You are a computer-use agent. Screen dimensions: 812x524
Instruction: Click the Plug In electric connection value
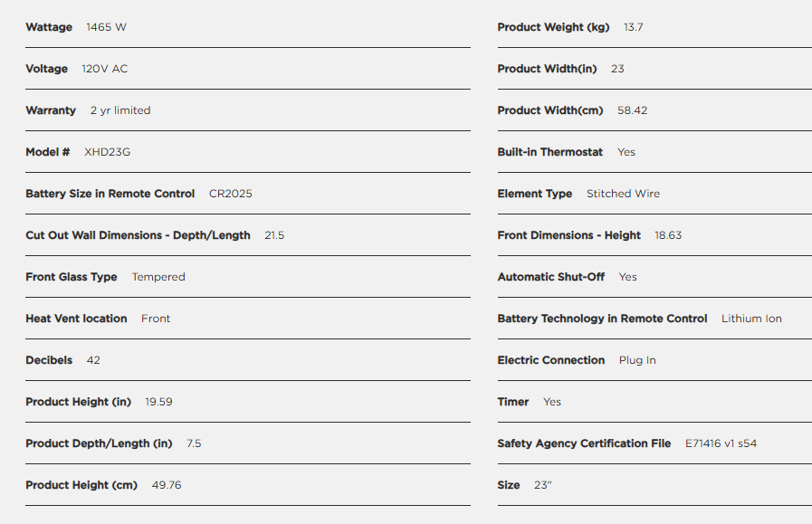click(637, 360)
